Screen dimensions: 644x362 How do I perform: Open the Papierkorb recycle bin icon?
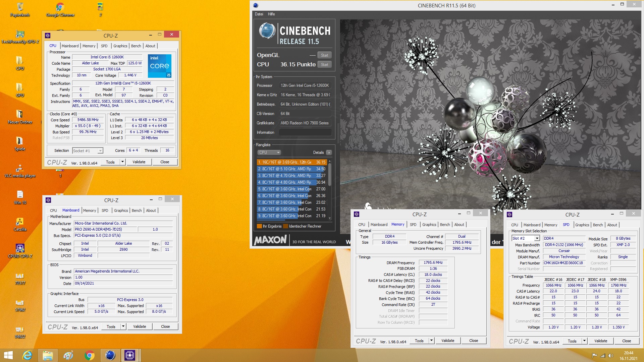[20, 9]
